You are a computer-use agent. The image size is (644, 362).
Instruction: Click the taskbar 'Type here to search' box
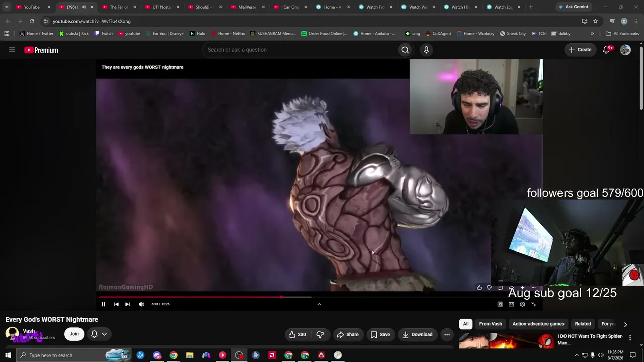[x=73, y=355]
